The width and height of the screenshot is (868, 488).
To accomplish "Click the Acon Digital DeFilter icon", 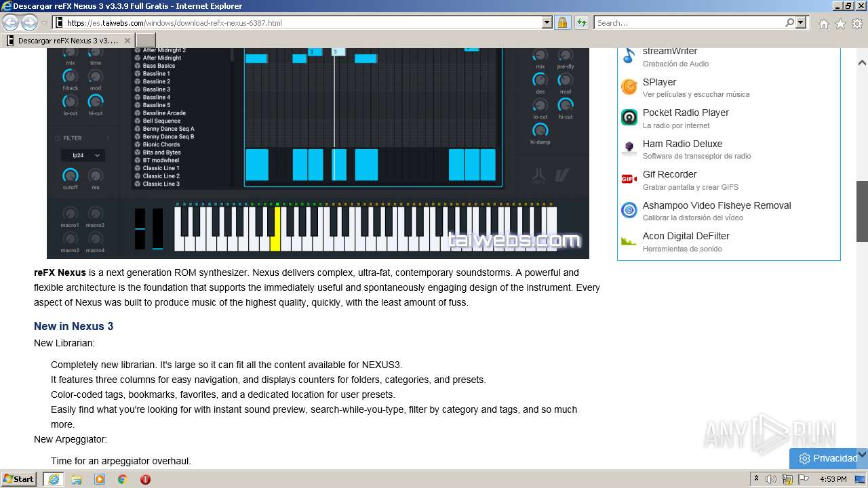I will tap(629, 241).
